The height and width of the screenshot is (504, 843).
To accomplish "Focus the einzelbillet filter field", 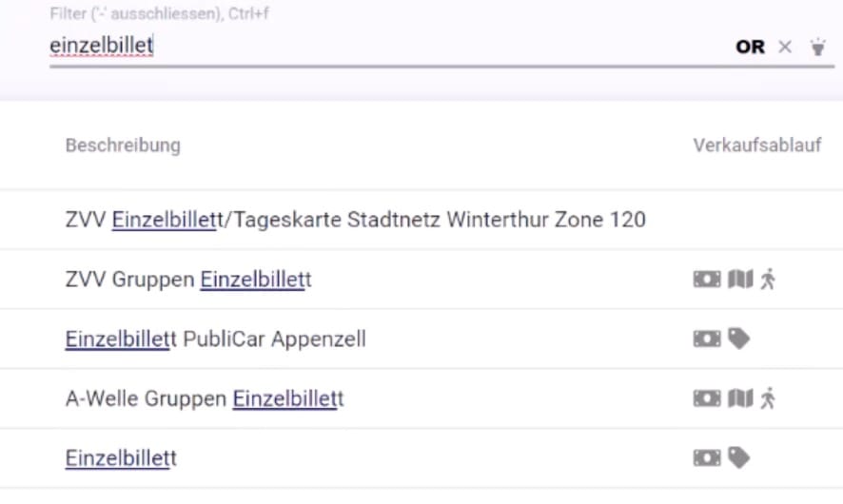I will pos(387,46).
